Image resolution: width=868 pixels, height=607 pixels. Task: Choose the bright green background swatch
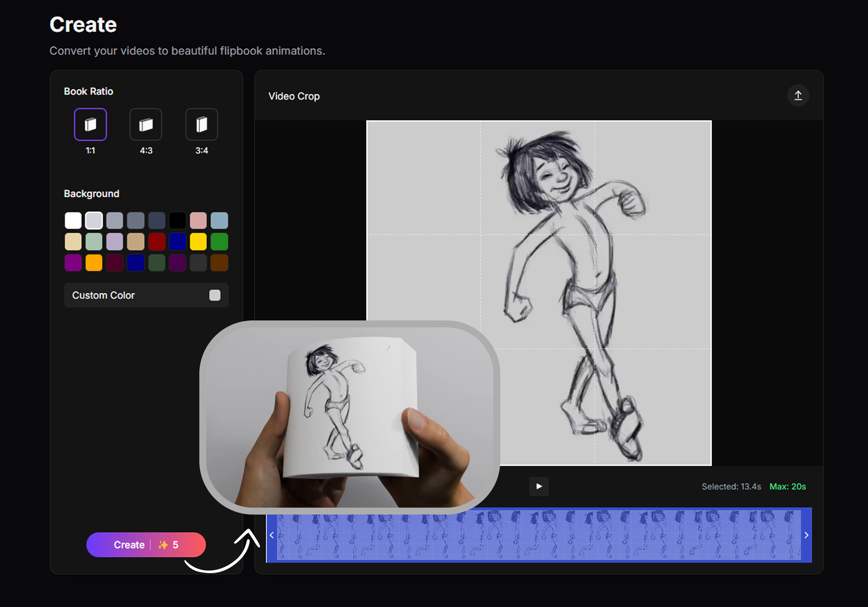click(x=219, y=242)
